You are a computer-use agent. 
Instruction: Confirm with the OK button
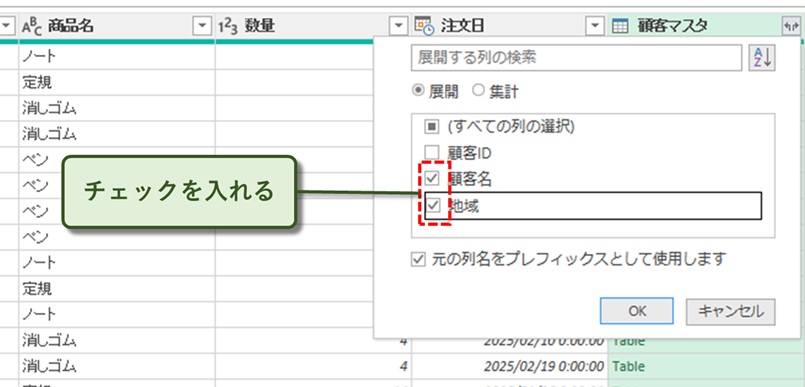(637, 311)
